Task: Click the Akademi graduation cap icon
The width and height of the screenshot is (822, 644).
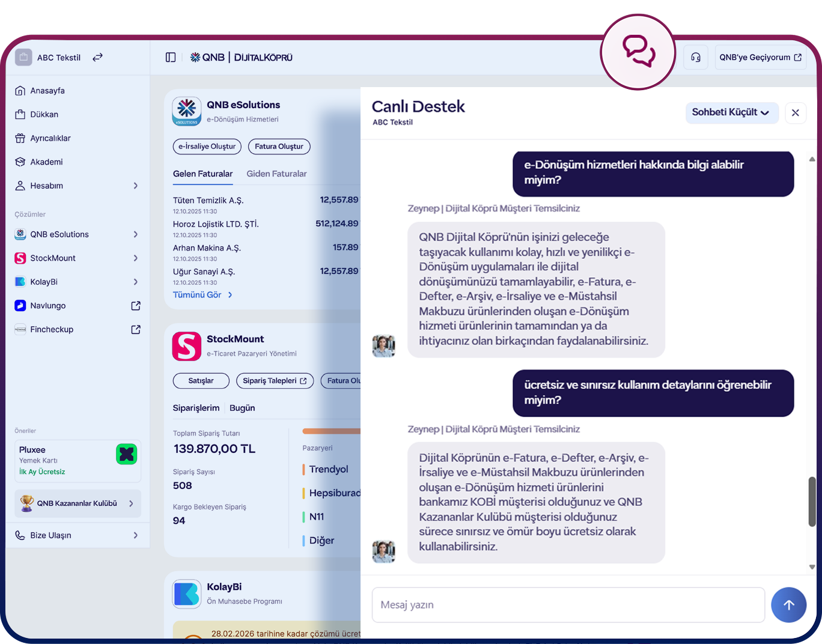Action: click(20, 162)
